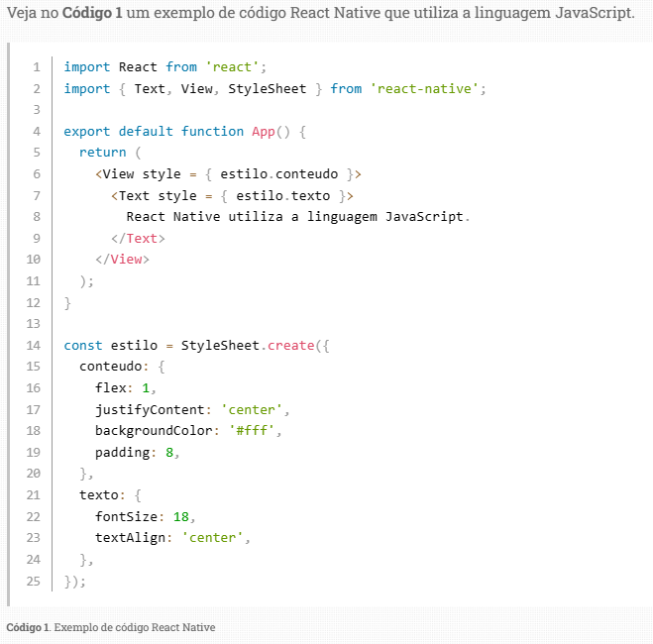Click the fontSize value 18

[180, 517]
